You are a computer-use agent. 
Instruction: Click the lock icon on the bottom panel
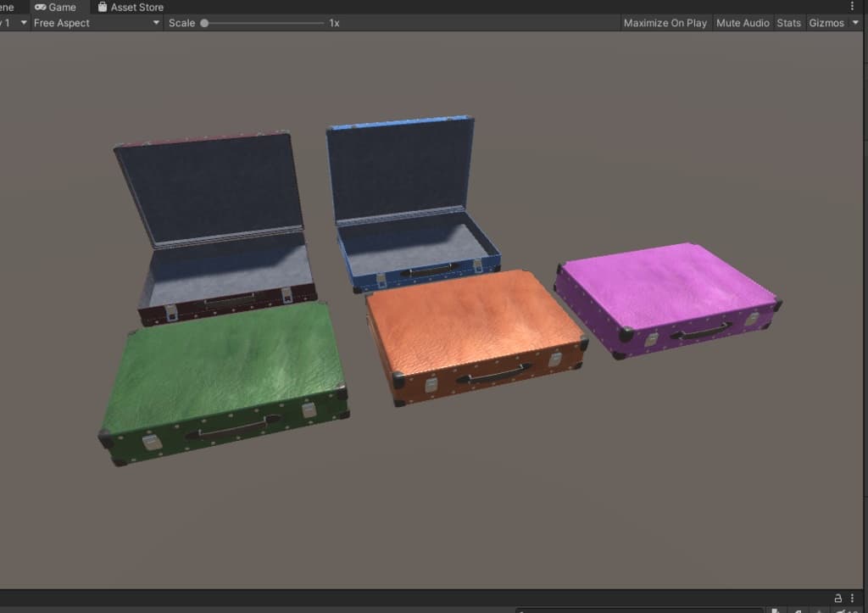[838, 598]
